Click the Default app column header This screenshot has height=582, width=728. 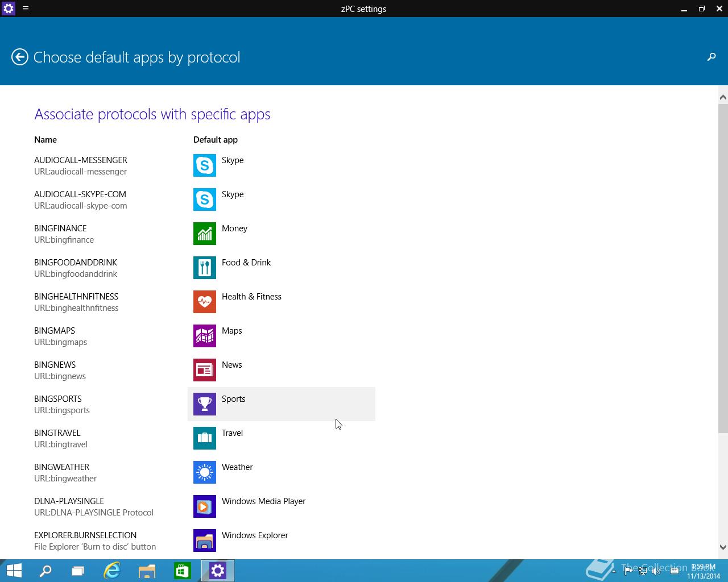pos(216,140)
